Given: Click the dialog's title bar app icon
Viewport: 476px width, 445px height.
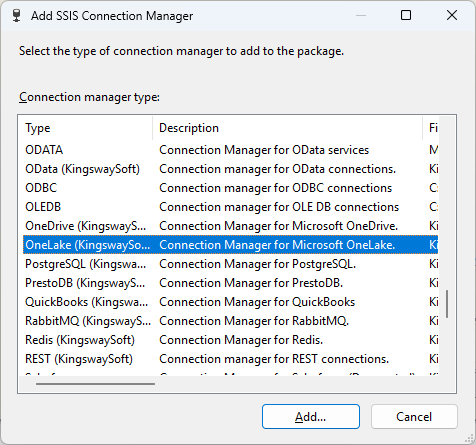Looking at the screenshot, I should click(x=16, y=16).
